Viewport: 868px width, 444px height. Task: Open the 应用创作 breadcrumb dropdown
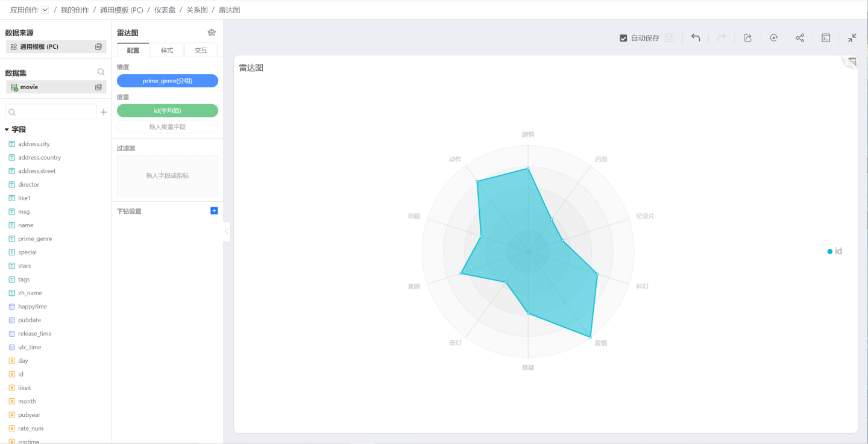tap(45, 10)
